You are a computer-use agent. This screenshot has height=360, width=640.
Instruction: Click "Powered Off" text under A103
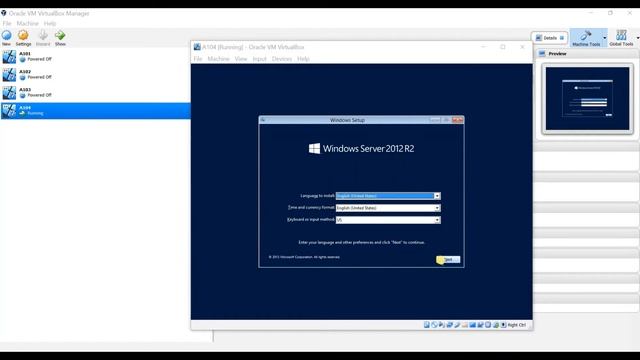[39, 95]
